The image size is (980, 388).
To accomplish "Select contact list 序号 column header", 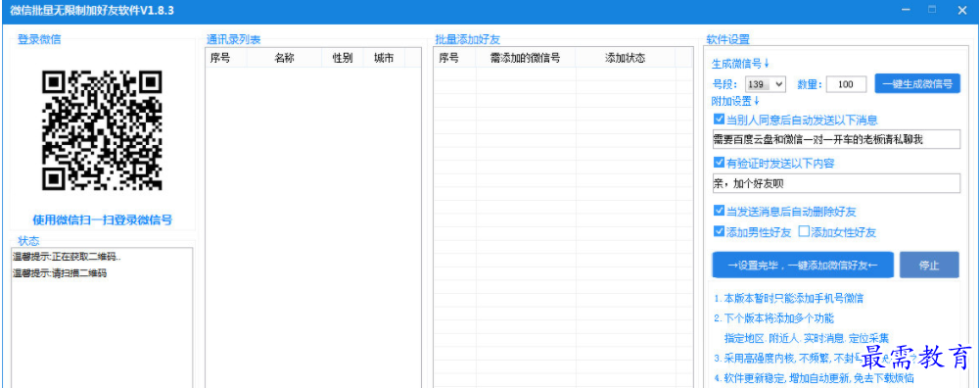I will pos(226,58).
